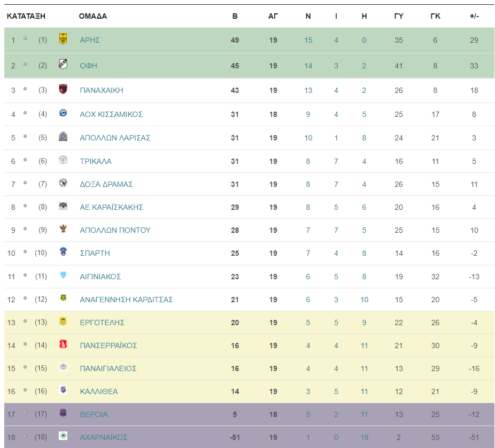Open the ΑΡΗΣ team link
This screenshot has height=448, width=495.
(x=90, y=40)
